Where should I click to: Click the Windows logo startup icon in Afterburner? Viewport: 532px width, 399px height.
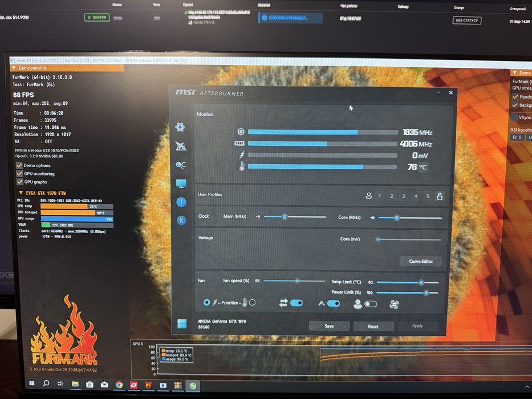pyautogui.click(x=182, y=324)
